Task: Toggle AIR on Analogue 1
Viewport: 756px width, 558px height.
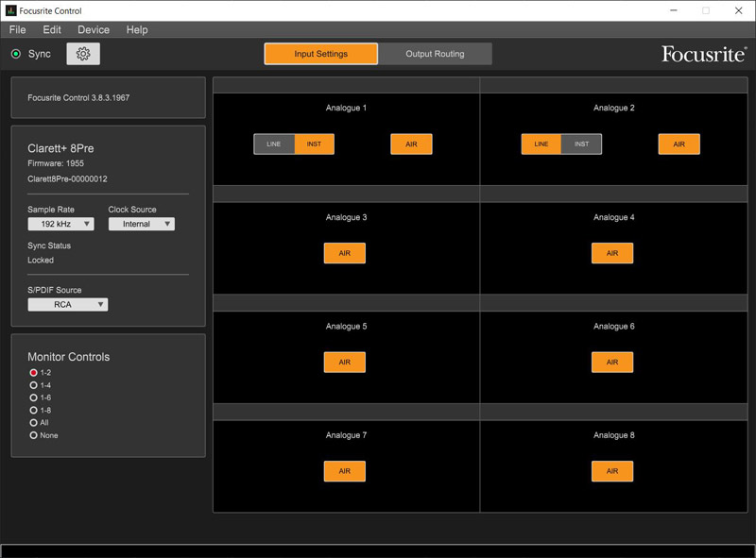Action: (x=411, y=144)
